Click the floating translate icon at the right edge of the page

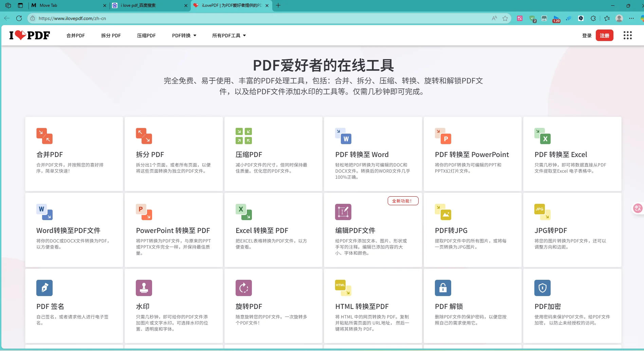click(638, 208)
